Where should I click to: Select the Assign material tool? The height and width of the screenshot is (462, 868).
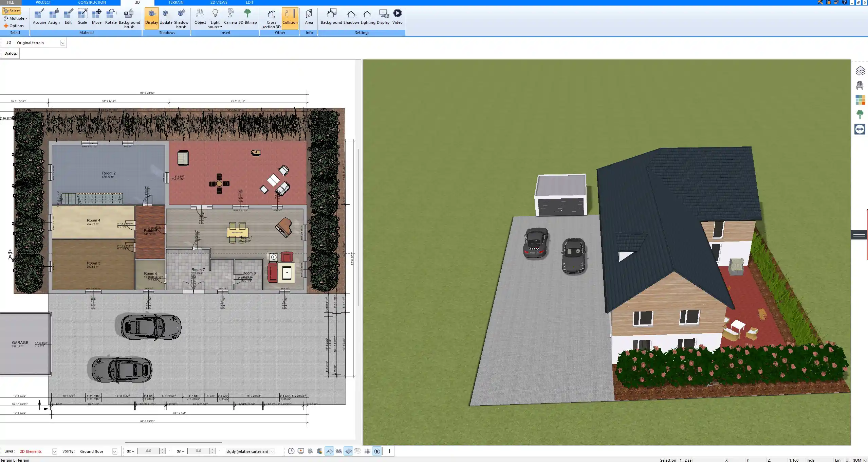[x=54, y=15]
